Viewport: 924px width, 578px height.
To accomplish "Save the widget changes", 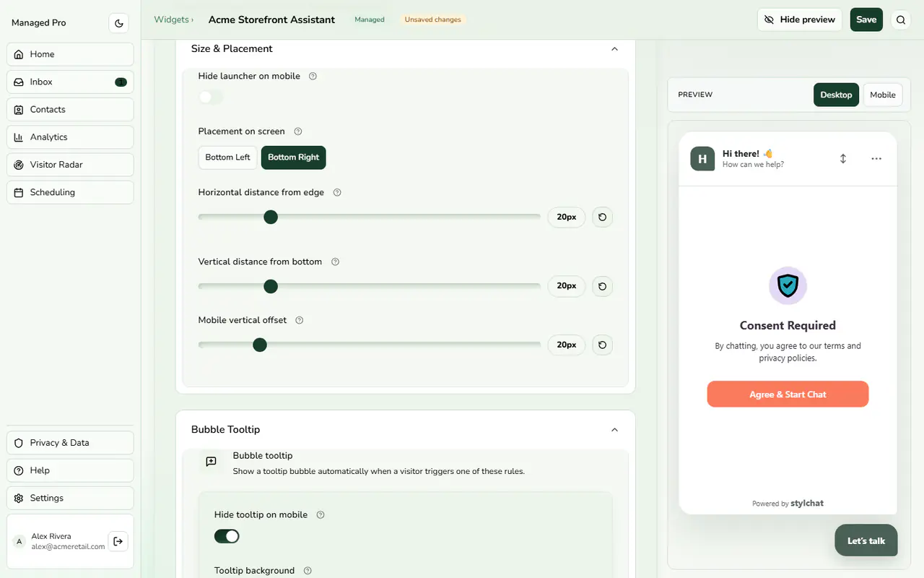I will coord(866,20).
